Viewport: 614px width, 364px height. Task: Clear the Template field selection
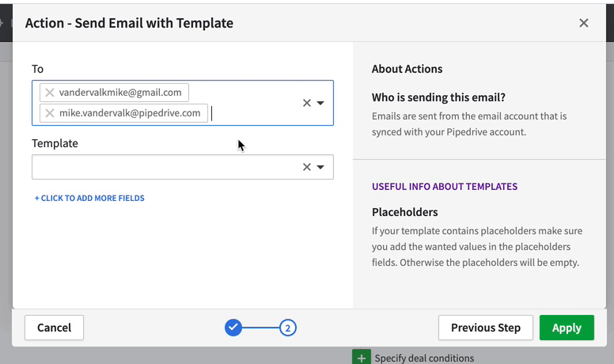[307, 167]
